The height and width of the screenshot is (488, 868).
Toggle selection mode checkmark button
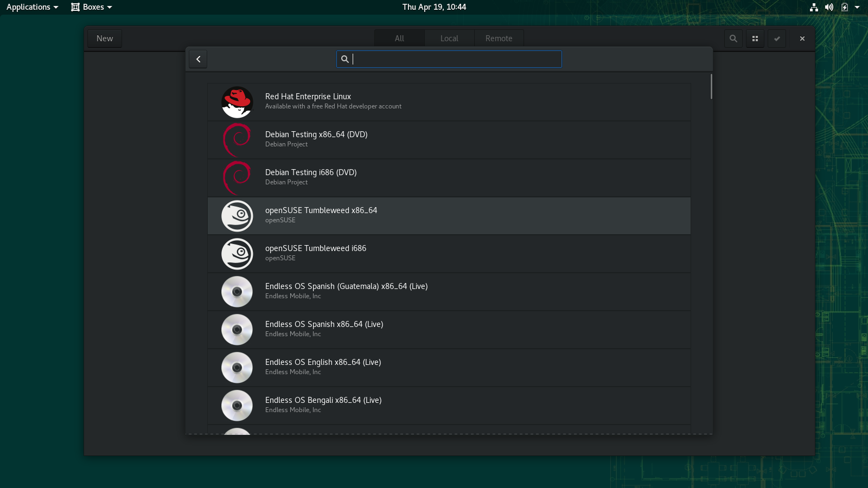(776, 38)
